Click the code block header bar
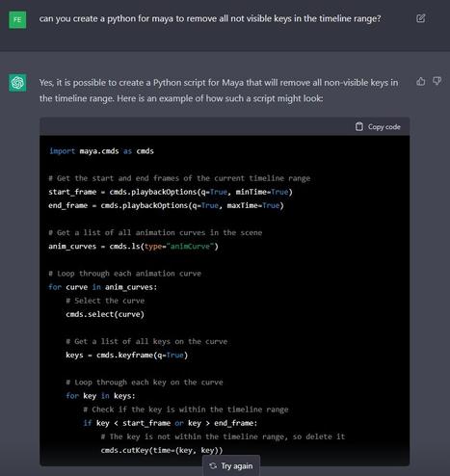450x476 pixels. (x=225, y=126)
